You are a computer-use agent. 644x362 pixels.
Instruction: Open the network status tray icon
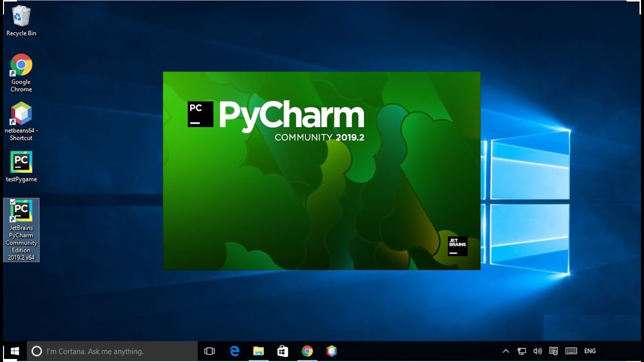(x=522, y=351)
